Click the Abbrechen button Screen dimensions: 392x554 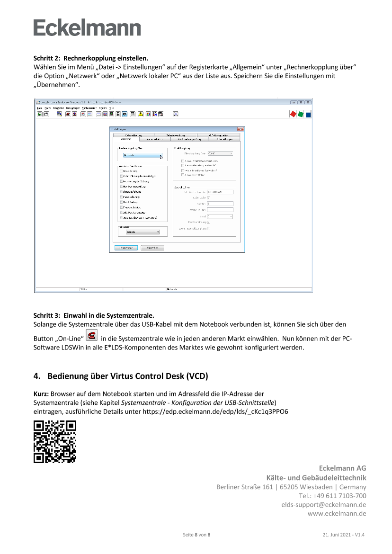tap(152, 248)
